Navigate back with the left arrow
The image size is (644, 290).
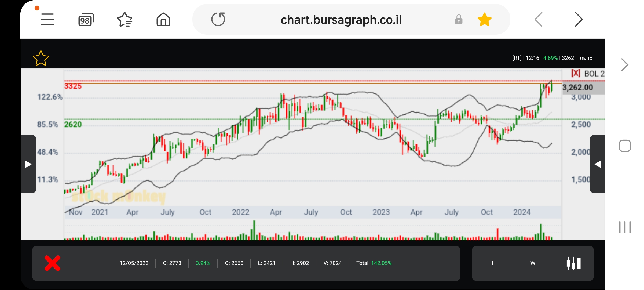tap(539, 20)
